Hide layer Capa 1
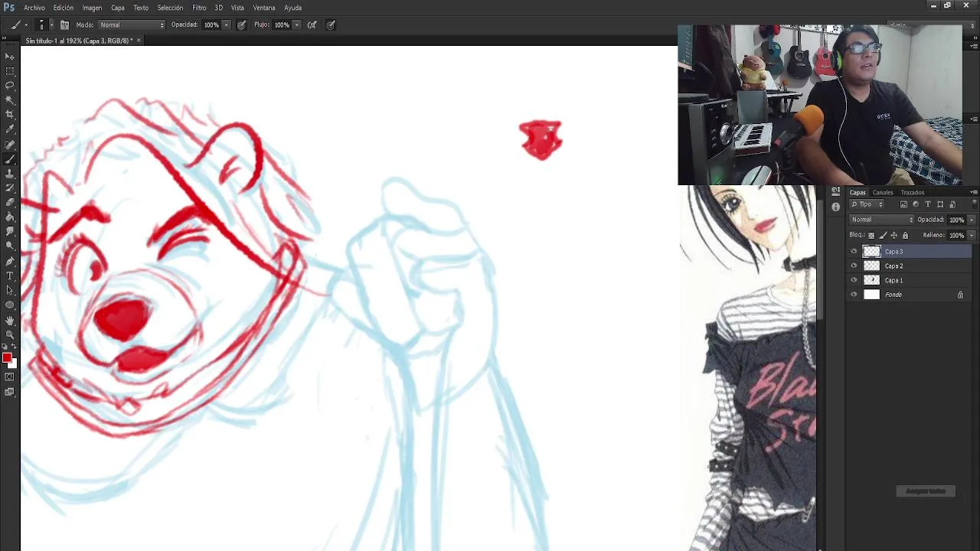 pyautogui.click(x=854, y=280)
